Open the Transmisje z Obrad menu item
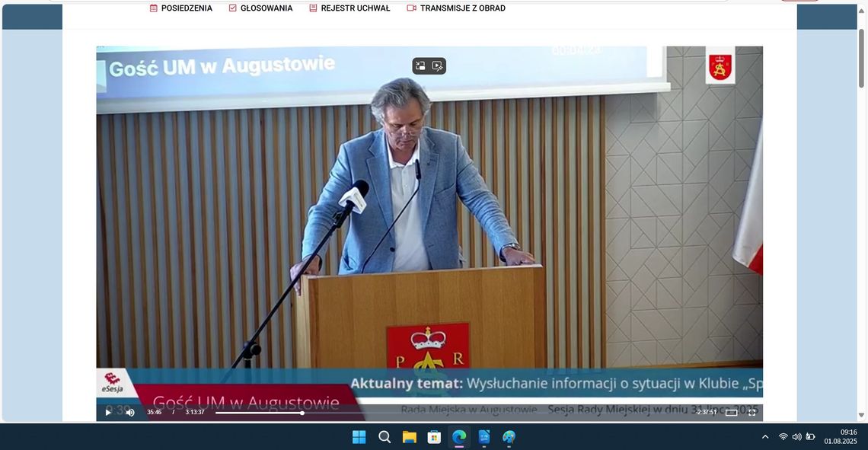The width and height of the screenshot is (868, 450). [456, 8]
